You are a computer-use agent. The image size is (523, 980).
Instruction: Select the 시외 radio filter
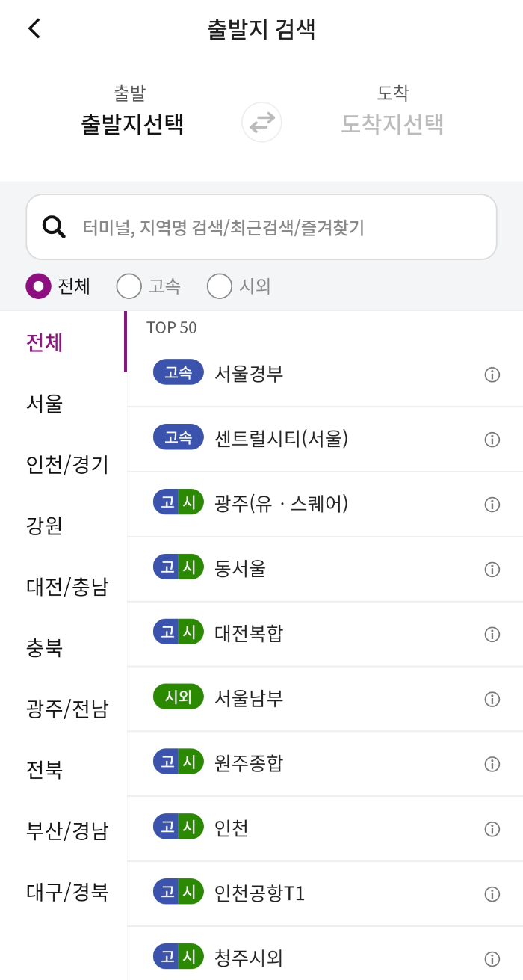click(220, 286)
